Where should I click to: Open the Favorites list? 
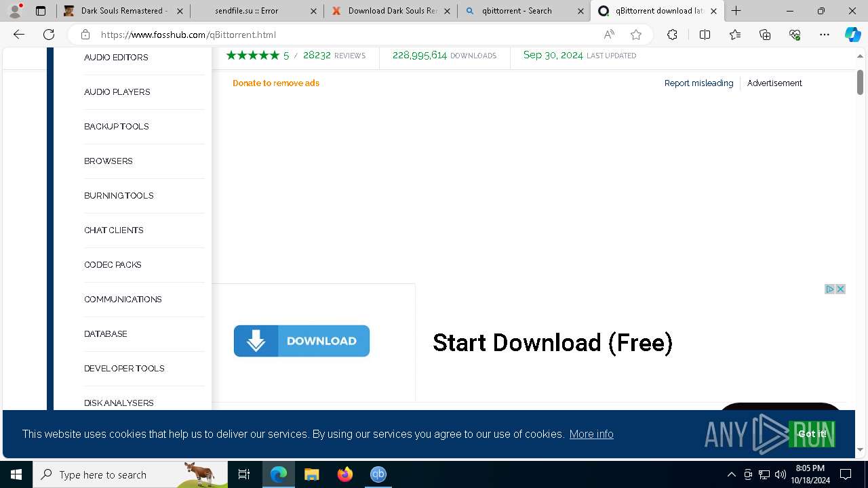(x=735, y=35)
